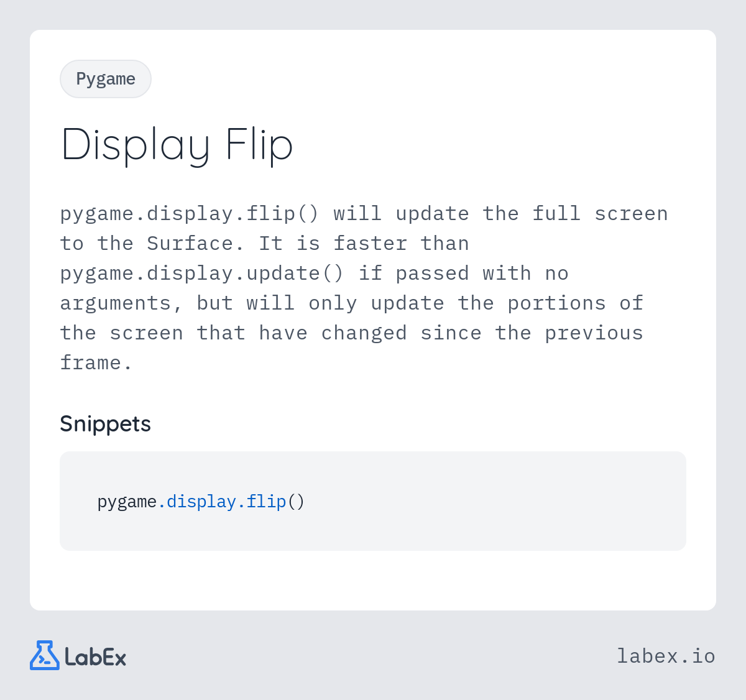746x700 pixels.
Task: Click the parentheses after flip in snippet
Action: 296,501
